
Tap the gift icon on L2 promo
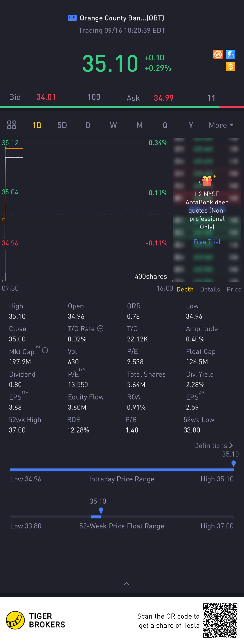[x=207, y=181]
